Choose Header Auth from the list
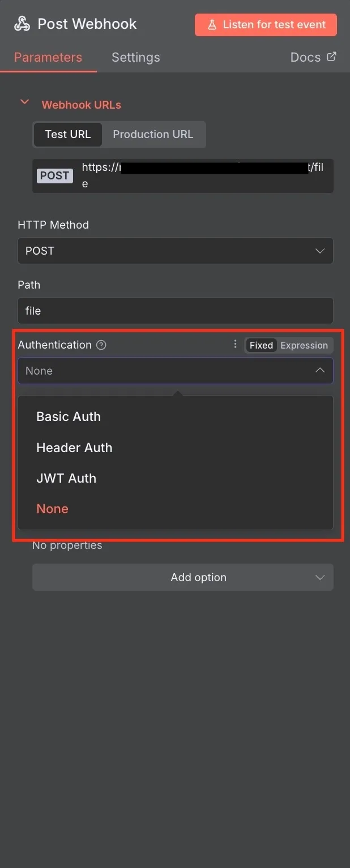The width and height of the screenshot is (350, 868). 74,448
